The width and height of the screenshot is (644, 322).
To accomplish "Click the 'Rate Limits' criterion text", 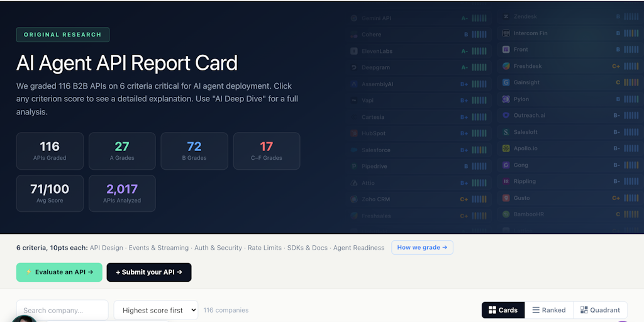I will [265, 248].
